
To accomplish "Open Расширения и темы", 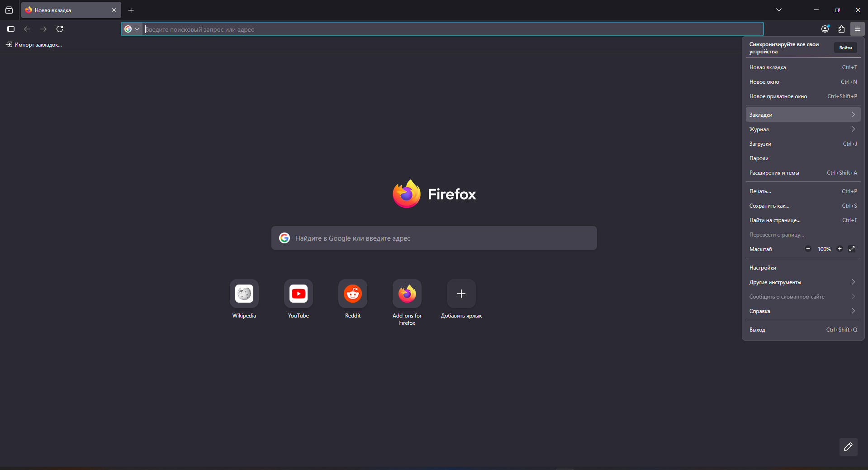I will 803,173.
